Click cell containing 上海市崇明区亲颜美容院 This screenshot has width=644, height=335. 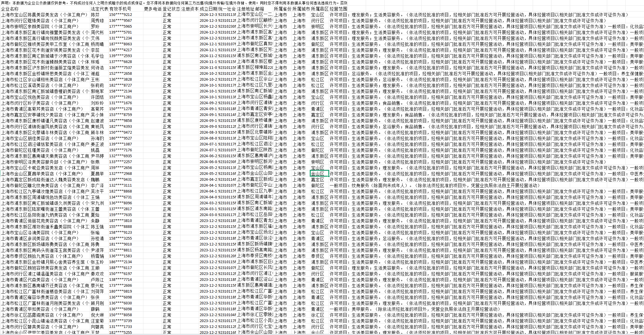40,26
